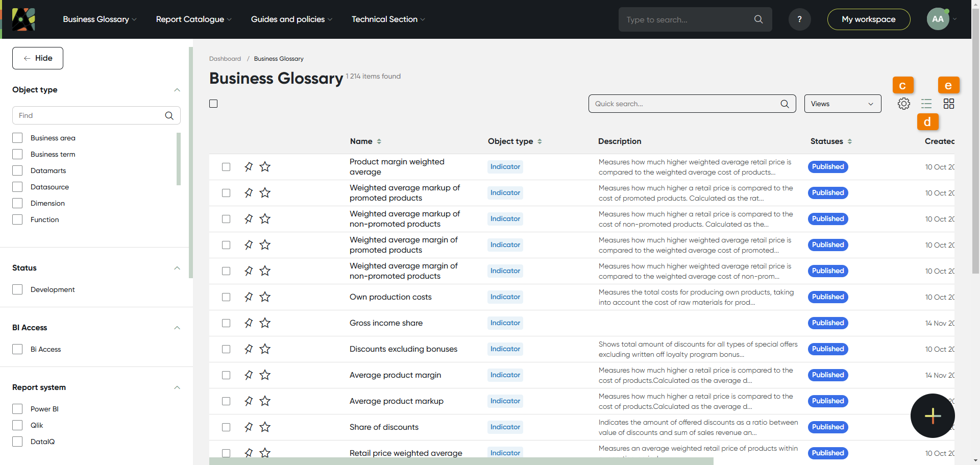This screenshot has height=465, width=980.
Task: Click the floating plus add button
Action: pos(933,415)
